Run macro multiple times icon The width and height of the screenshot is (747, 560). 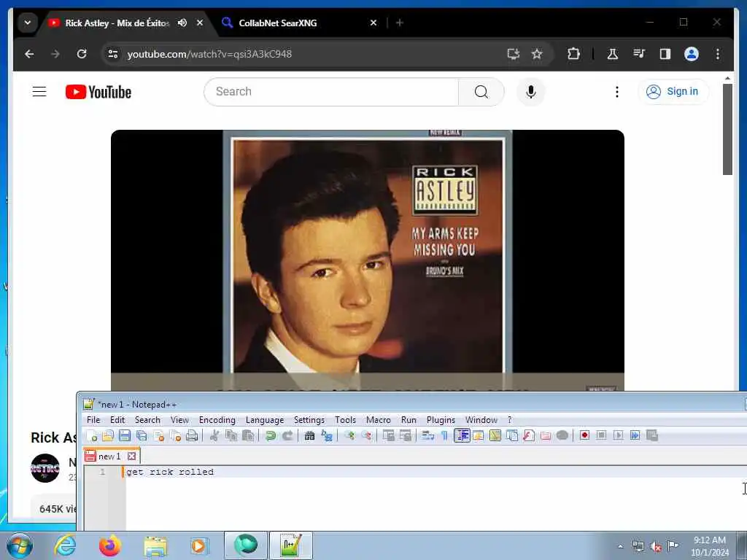tap(635, 435)
